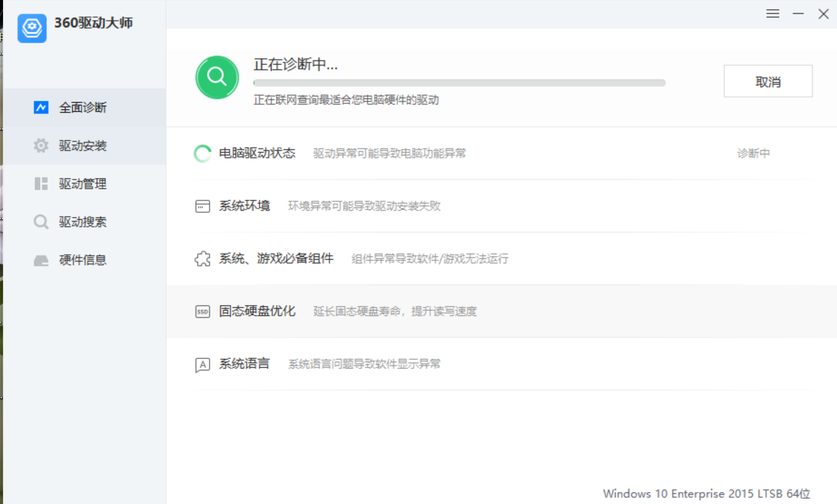
Task: Close the 360驱动大师 window
Action: pos(824,13)
